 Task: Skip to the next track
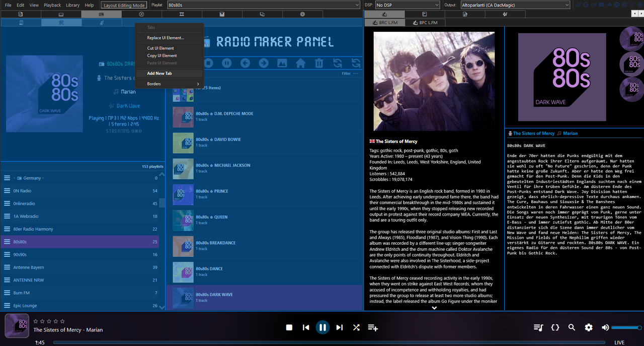(339, 327)
